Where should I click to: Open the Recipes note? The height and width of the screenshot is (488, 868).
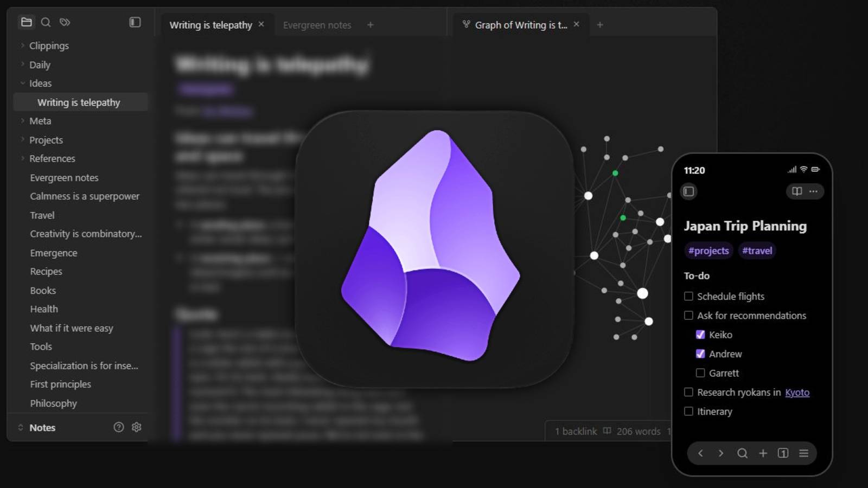(46, 272)
